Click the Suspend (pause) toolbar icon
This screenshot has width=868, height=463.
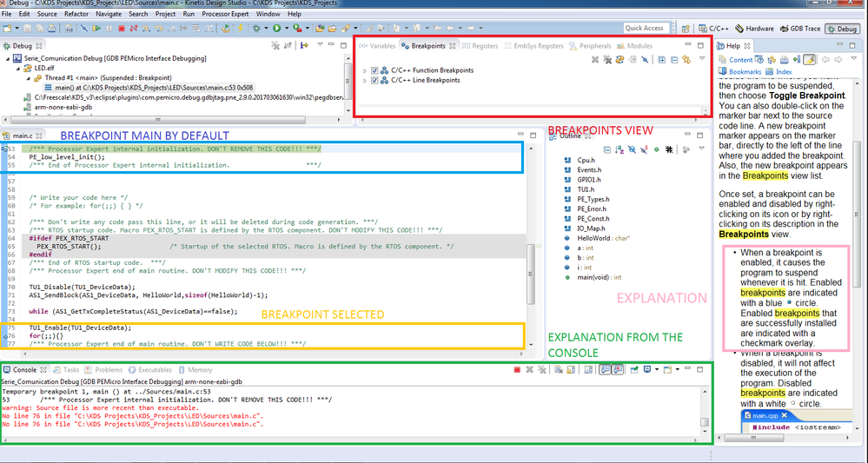pos(109,28)
